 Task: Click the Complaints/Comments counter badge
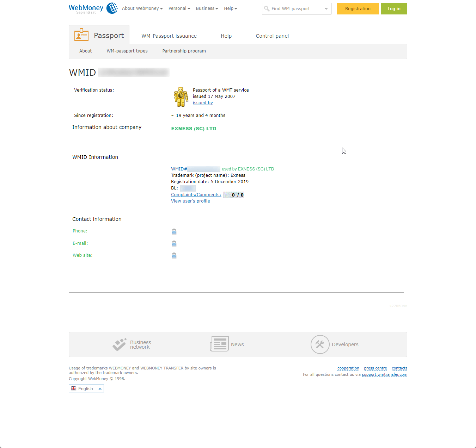pos(233,194)
